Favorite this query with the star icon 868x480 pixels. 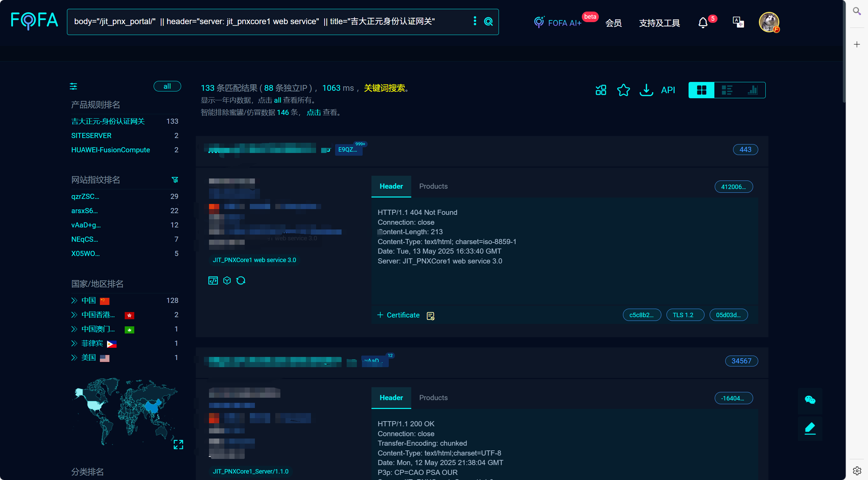pyautogui.click(x=623, y=90)
